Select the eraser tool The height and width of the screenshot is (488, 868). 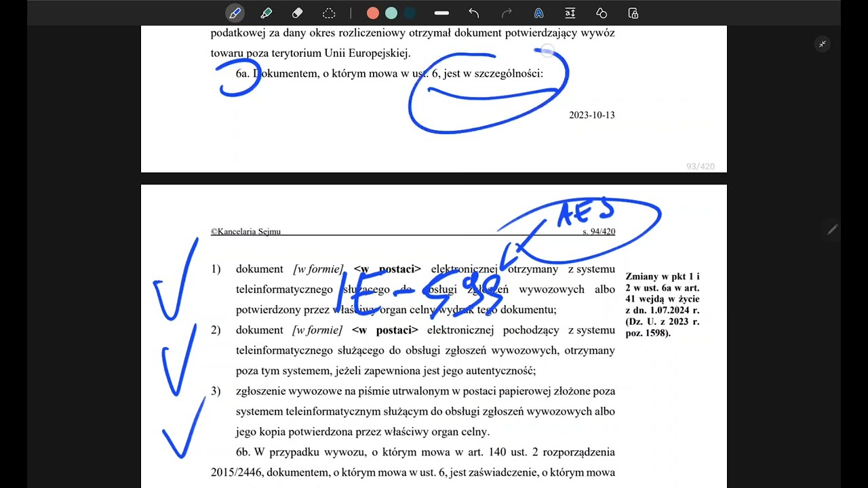click(x=297, y=13)
